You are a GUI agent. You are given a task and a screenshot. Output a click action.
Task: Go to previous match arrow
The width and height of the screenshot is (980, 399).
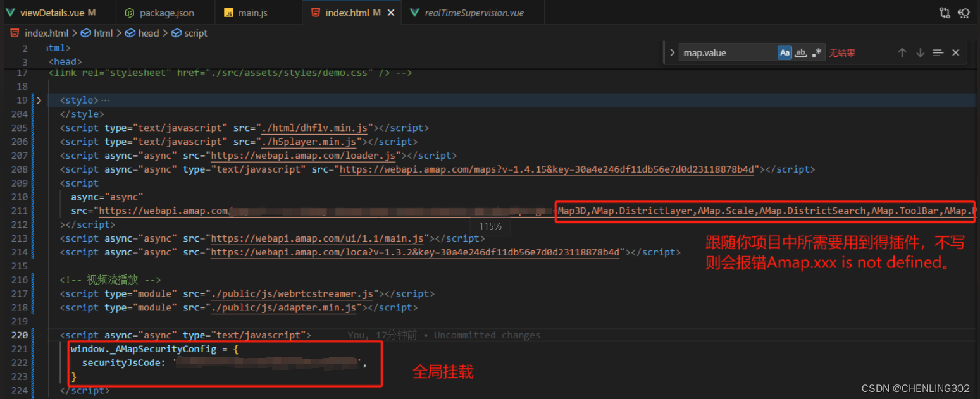tap(902, 53)
